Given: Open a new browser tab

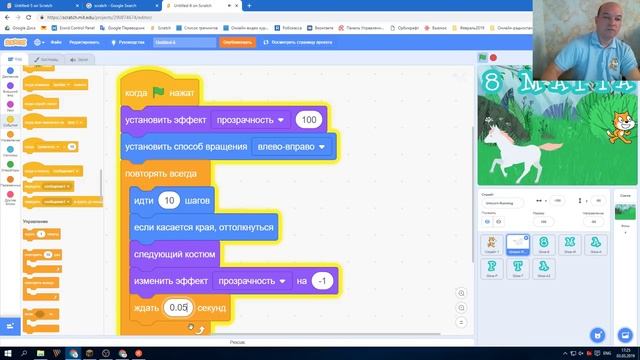Looking at the screenshot, I should (249, 6).
